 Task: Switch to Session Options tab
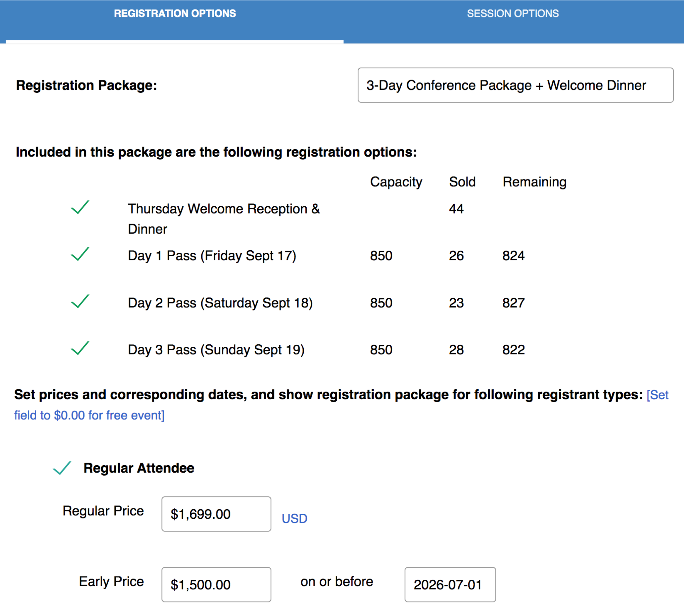point(513,14)
